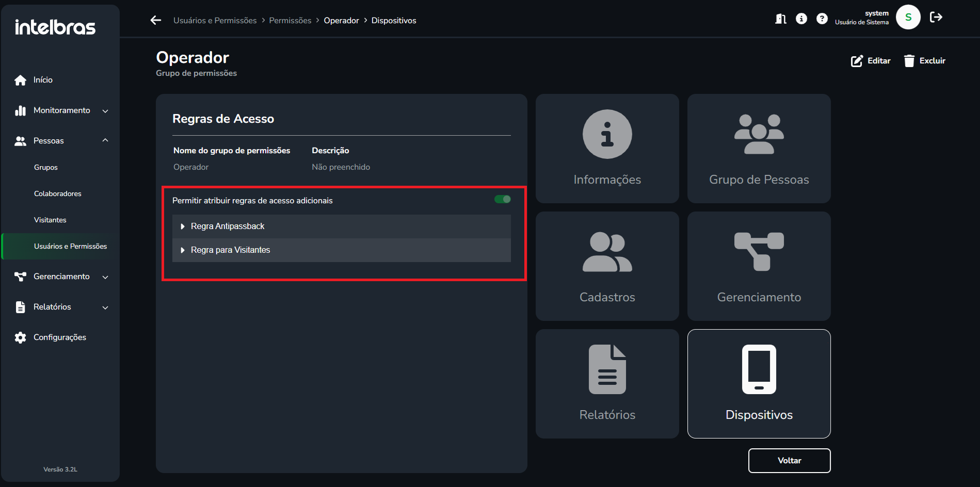980x487 pixels.
Task: Click the Voltar button
Action: (789, 460)
